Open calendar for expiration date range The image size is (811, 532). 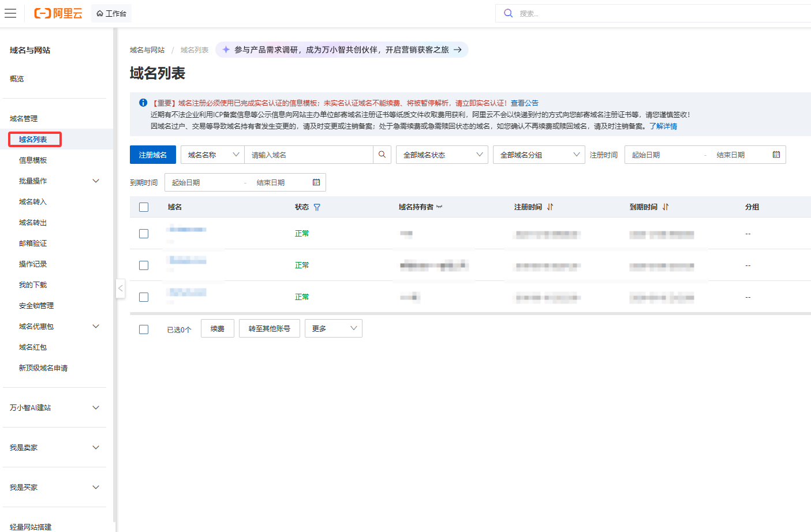tap(316, 182)
